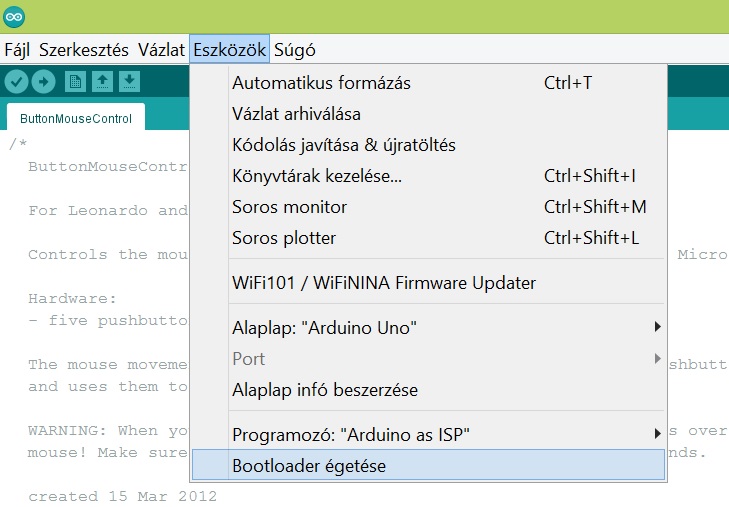Viewport: 729px width, 507px height.
Task: Expand Programozó: "Arduino as ISP" submenu
Action: 428,435
